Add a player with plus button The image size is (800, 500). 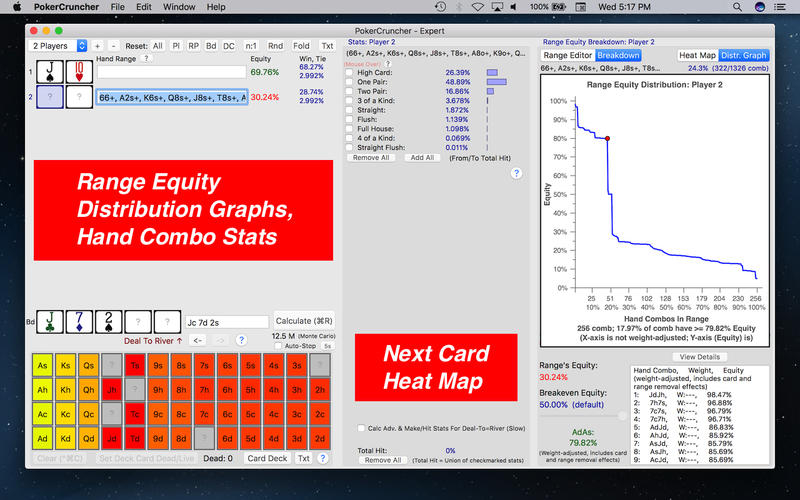pos(97,46)
